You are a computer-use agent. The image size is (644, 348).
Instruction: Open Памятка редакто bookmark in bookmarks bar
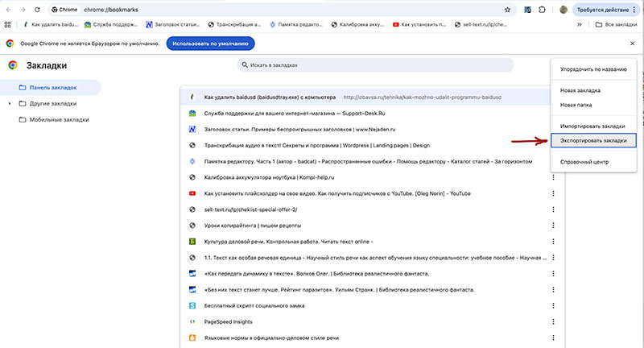click(x=296, y=25)
